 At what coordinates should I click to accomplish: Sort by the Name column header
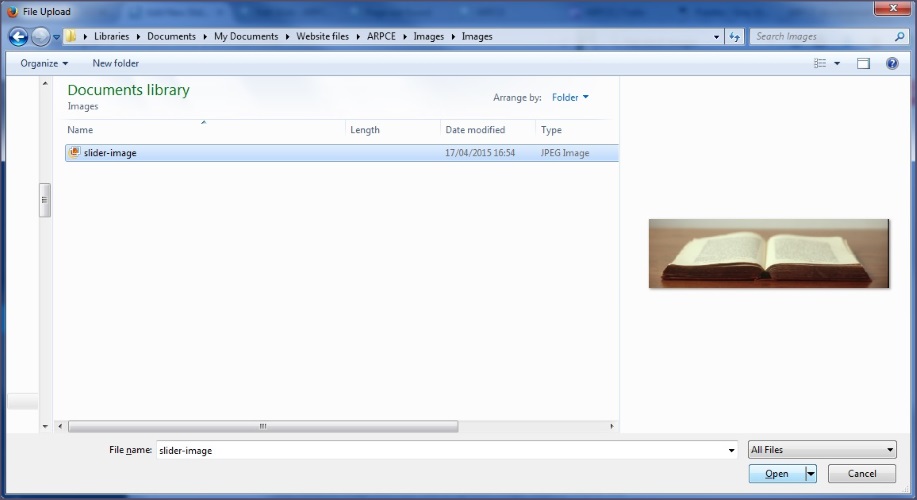80,130
